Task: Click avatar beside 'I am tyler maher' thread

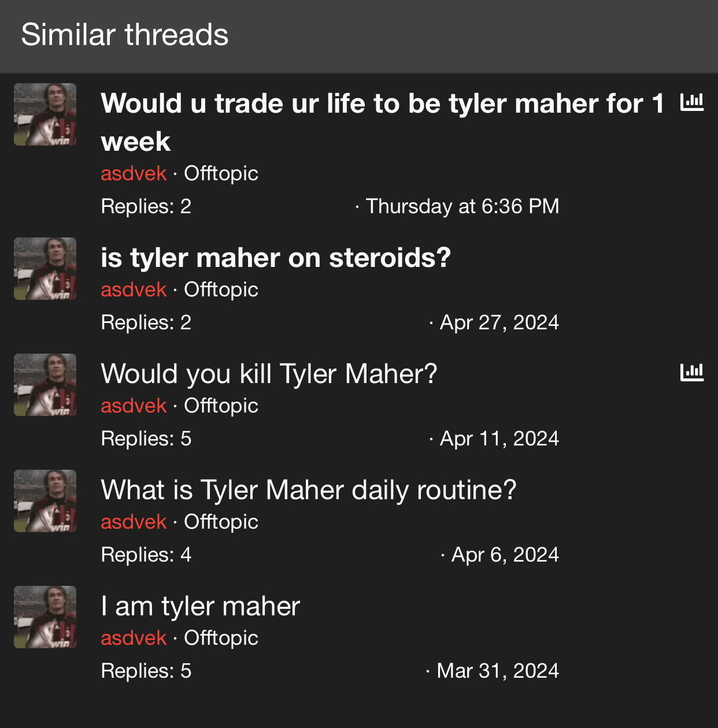Action: pos(45,617)
